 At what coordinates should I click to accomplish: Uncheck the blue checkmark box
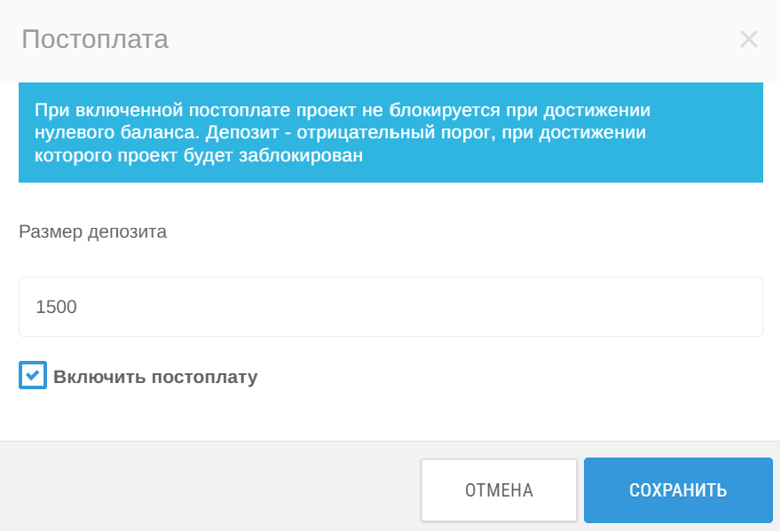point(32,376)
